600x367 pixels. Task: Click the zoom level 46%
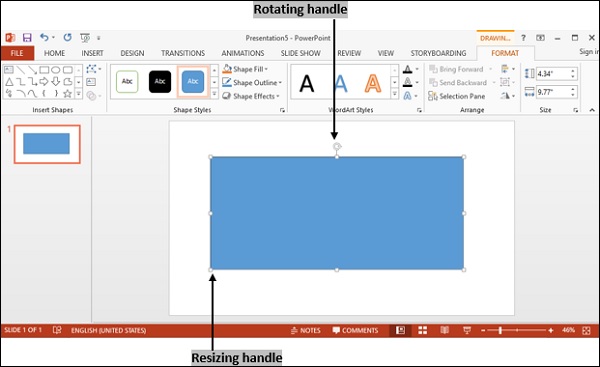569,330
